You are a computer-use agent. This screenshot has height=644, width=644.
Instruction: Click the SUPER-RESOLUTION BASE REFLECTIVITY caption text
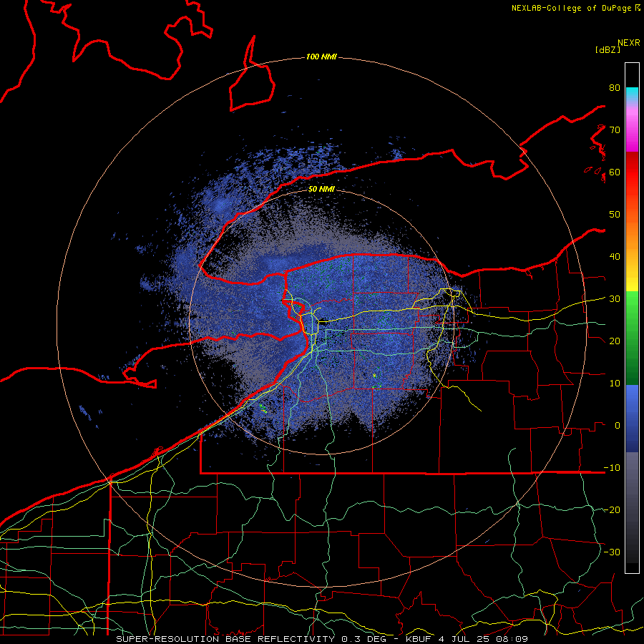click(x=225, y=639)
